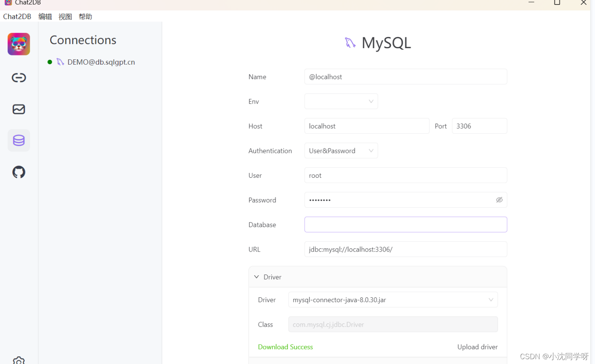
Task: Click the Port field showing 3306
Action: (479, 126)
